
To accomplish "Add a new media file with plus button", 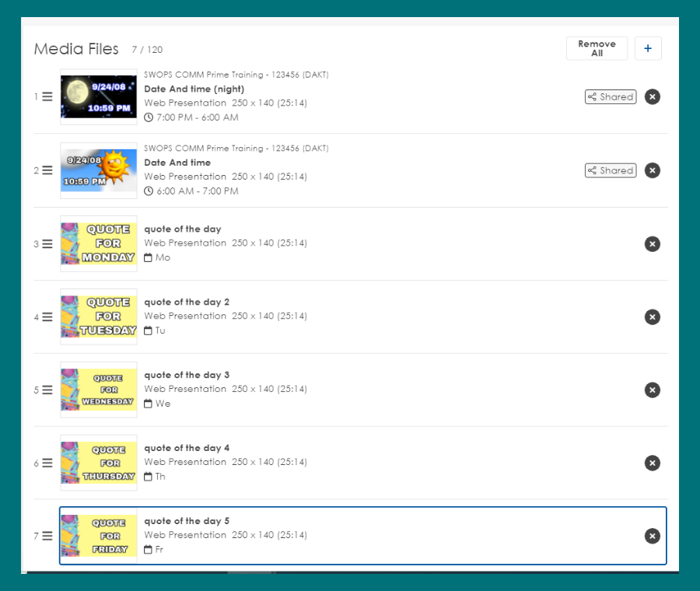I will 648,49.
